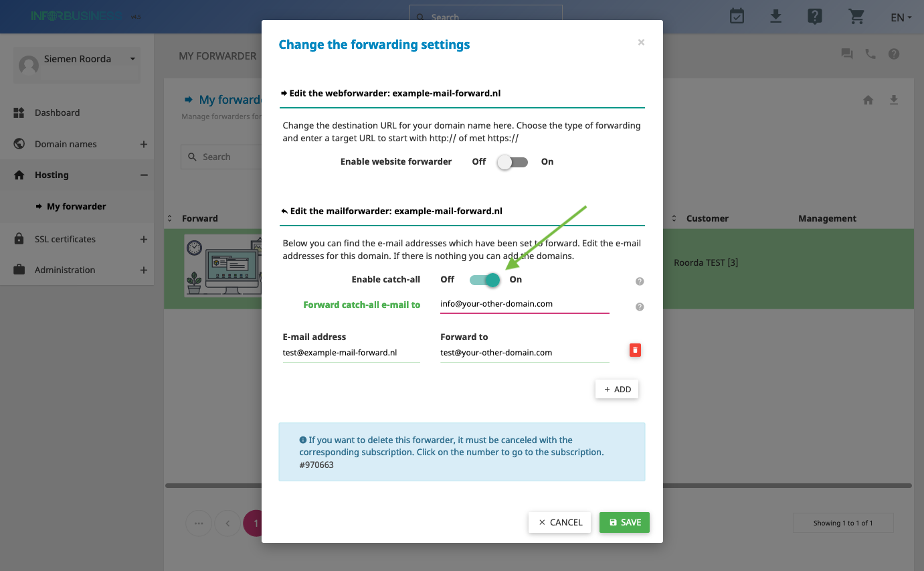Click the catch-all forward address field
This screenshot has width=924, height=571.
(x=525, y=304)
